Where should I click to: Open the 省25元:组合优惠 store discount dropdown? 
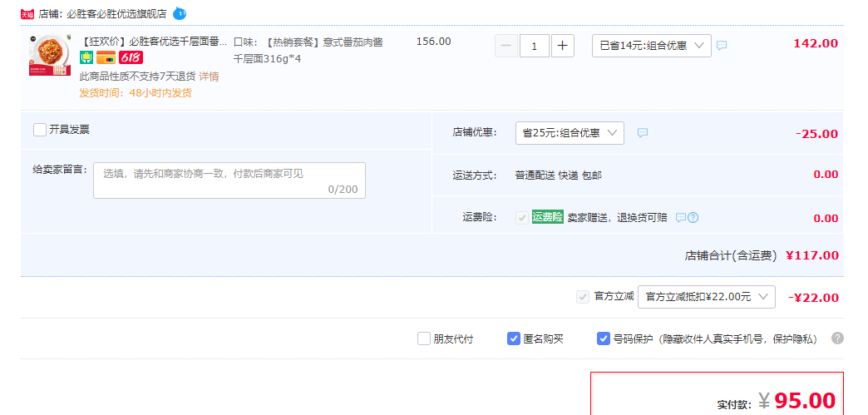tap(570, 133)
